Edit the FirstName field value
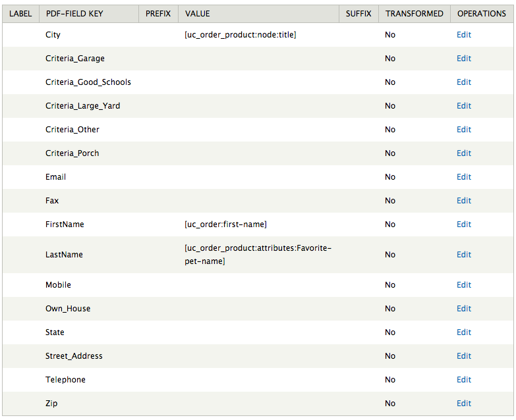 coord(464,224)
